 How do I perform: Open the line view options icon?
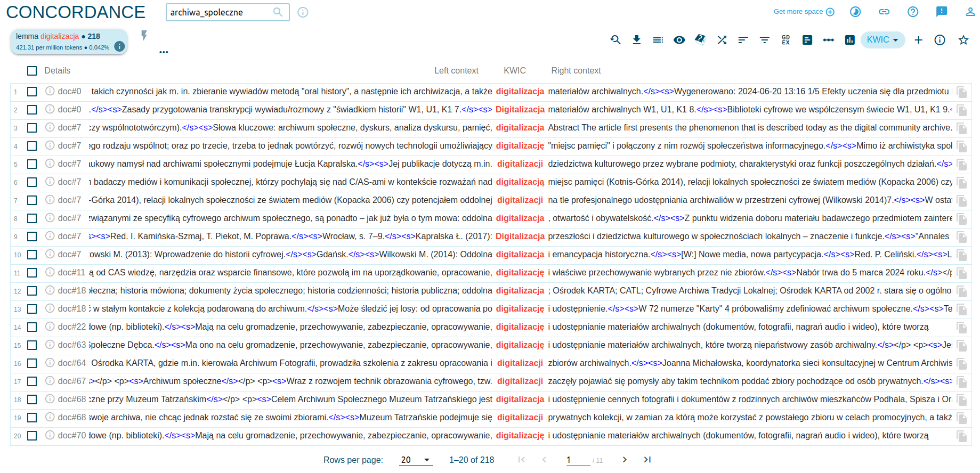pyautogui.click(x=658, y=40)
